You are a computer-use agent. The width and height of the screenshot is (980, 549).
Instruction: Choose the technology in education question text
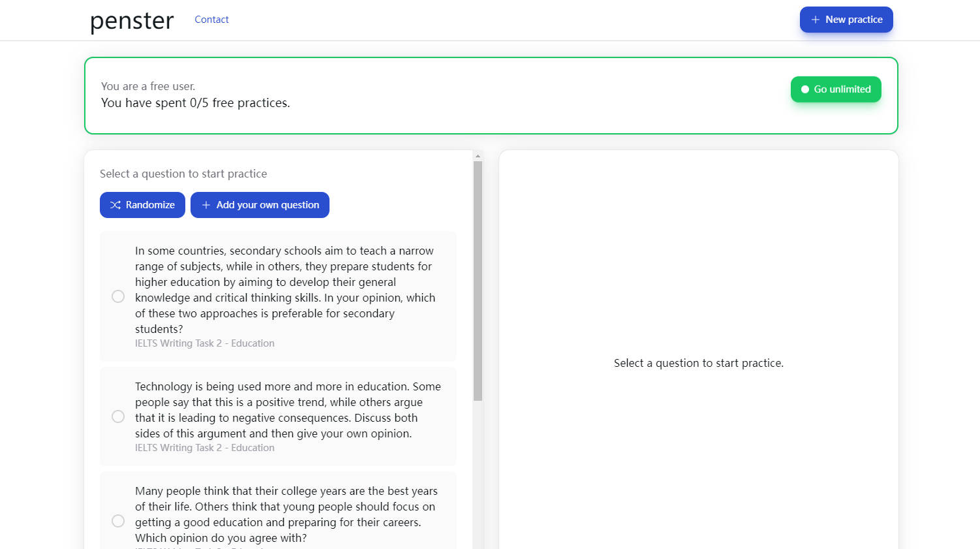(287, 410)
